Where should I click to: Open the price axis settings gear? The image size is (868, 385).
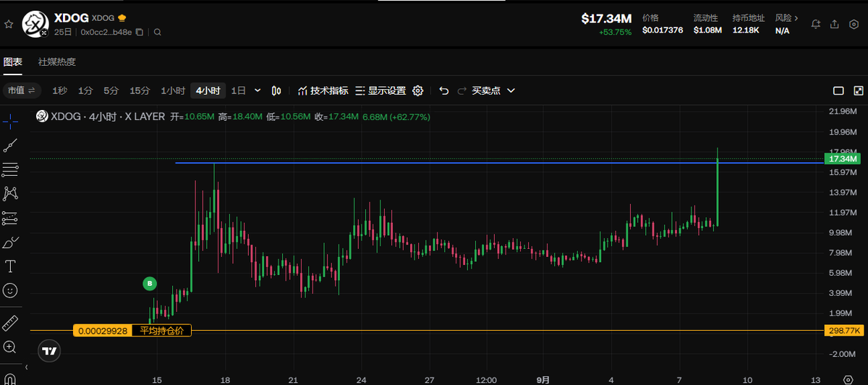tap(848, 379)
